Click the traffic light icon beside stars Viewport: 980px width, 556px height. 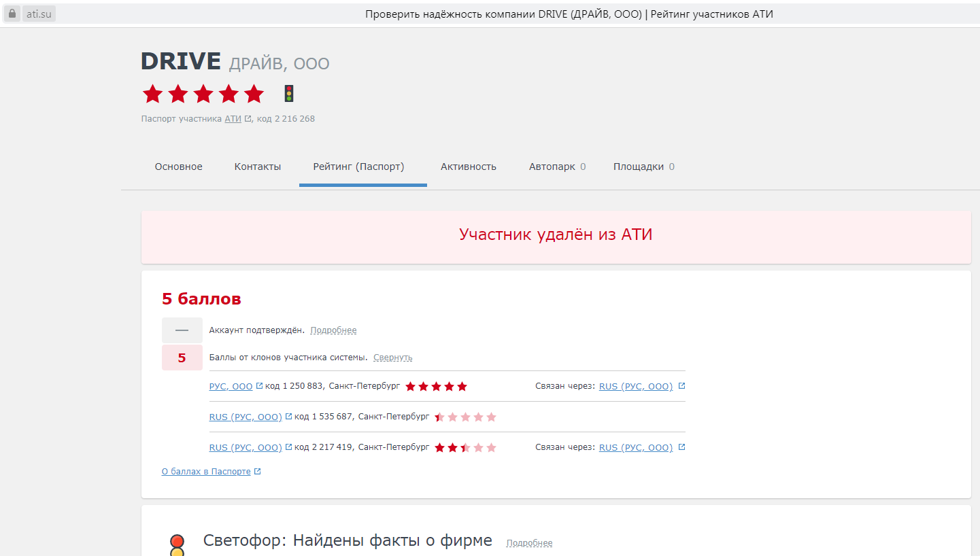tap(288, 94)
